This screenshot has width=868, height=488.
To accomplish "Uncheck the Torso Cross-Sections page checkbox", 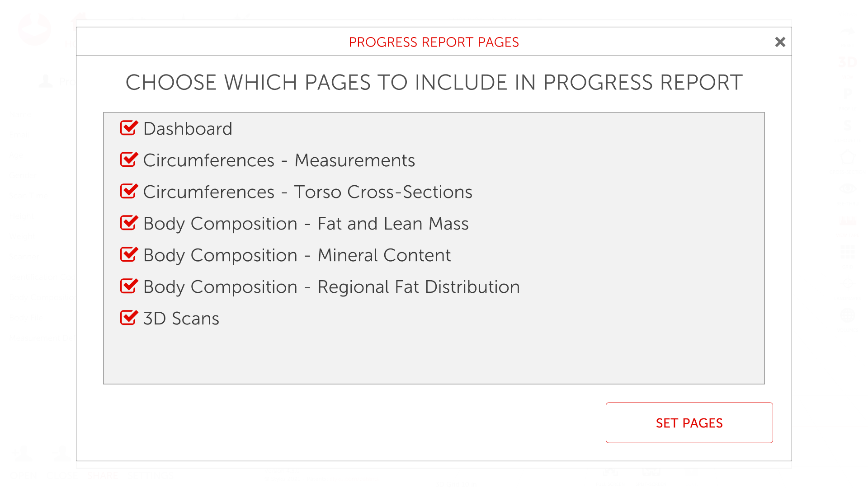I will [x=128, y=192].
